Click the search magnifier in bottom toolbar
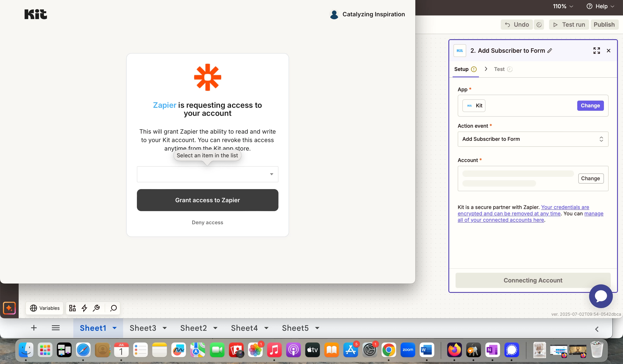 tap(114, 308)
